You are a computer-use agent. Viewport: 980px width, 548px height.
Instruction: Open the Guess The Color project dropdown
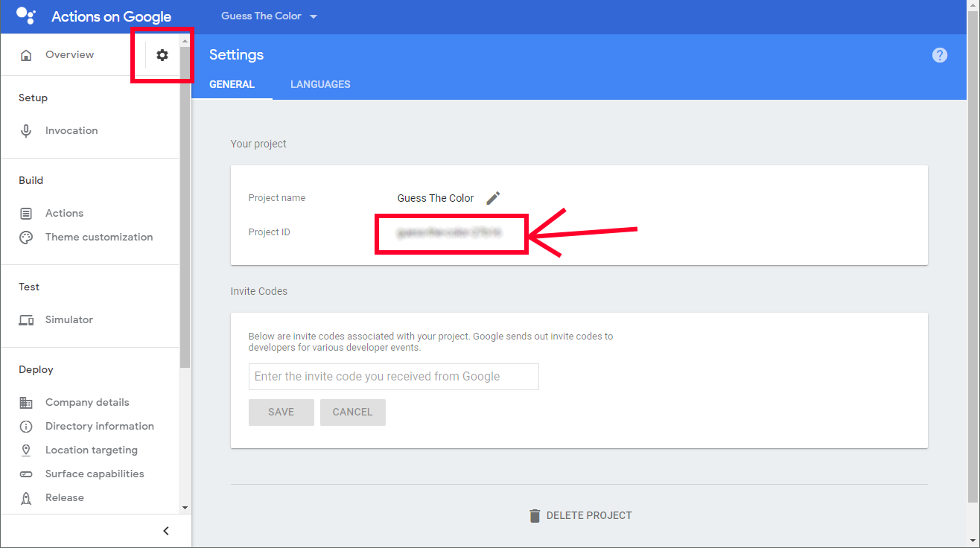tap(269, 16)
